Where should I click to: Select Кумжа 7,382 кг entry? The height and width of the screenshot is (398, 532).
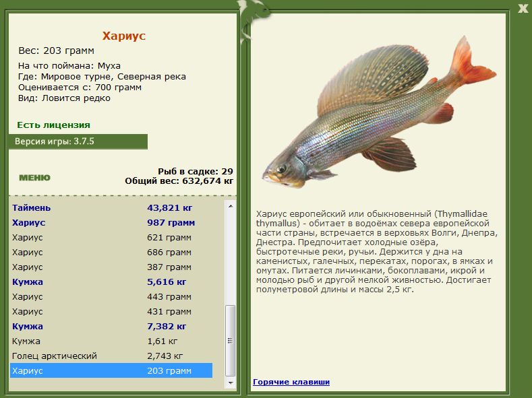[111, 326]
